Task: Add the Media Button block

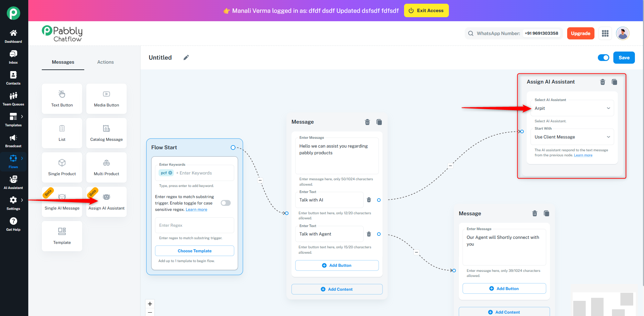Action: 106,99
